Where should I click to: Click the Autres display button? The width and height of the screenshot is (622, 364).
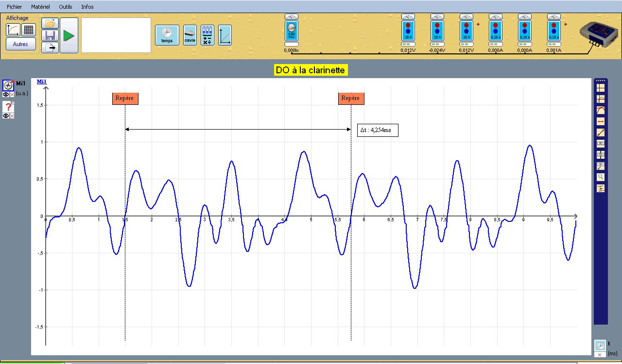pyautogui.click(x=21, y=44)
